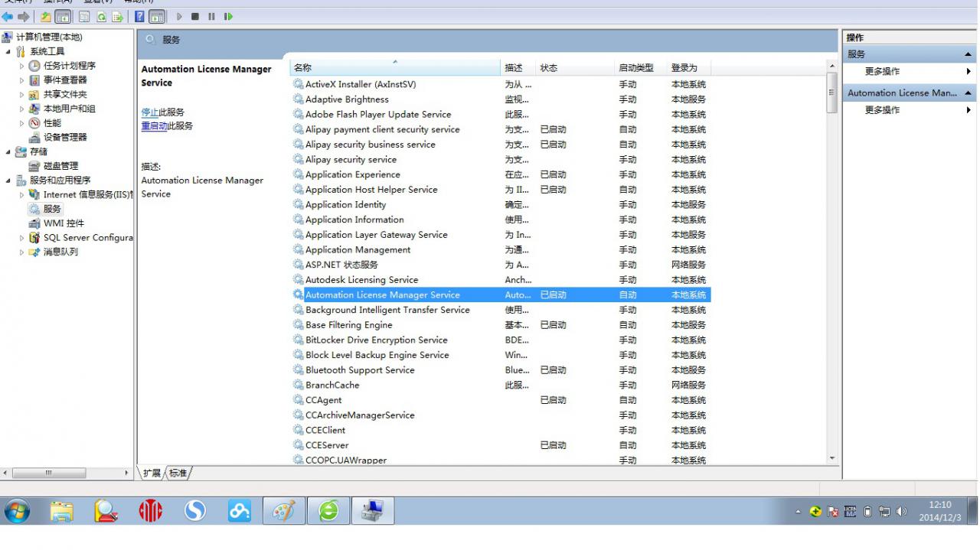Viewport: 980px width, 550px height.
Task: Sort by the 启动类型 column header
Action: (x=641, y=68)
